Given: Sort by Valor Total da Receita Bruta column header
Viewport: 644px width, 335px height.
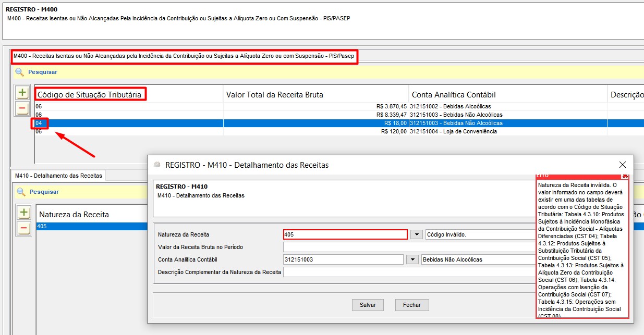Looking at the screenshot, I should click(x=316, y=94).
